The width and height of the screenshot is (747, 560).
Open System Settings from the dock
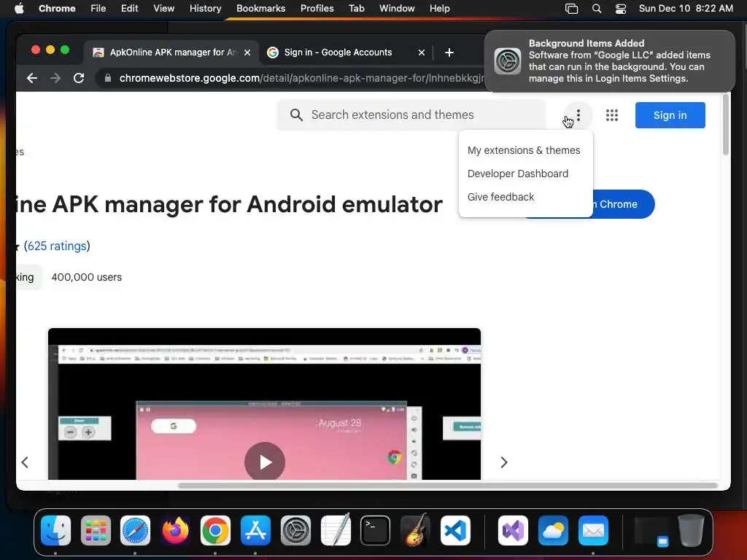pos(295,530)
